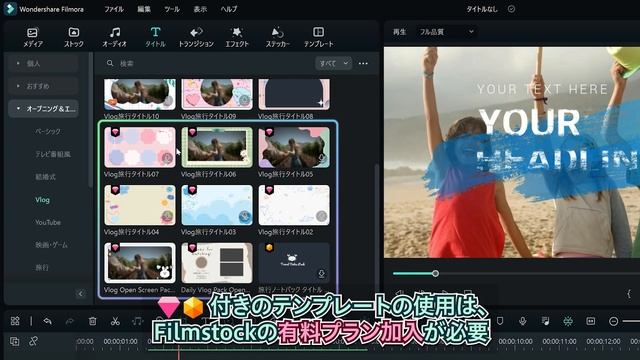Collapse the sidebar with the chevron button
The image size is (640, 360).
point(80,294)
